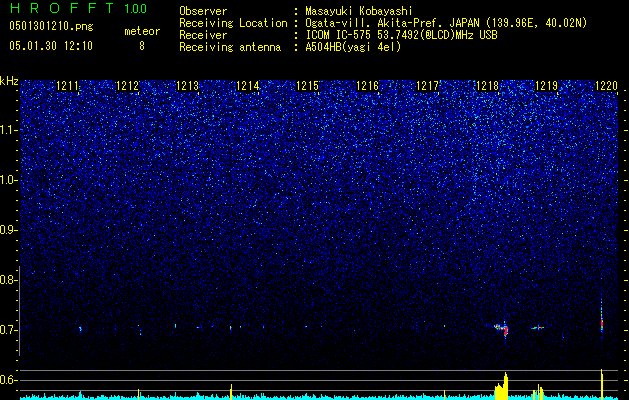Click the 1.0 kHz axis label
Screen dimensions: 629x400
point(9,180)
